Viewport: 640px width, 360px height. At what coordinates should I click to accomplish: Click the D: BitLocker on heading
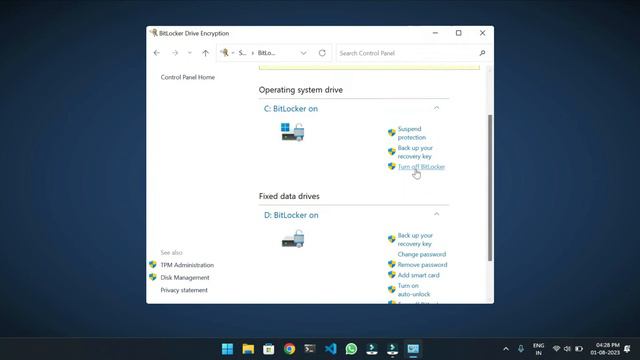tap(291, 215)
